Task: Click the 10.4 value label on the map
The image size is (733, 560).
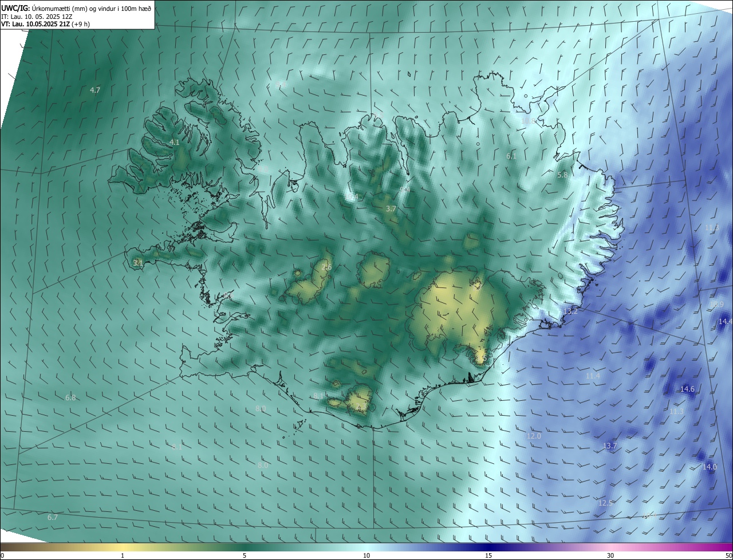Action: pyautogui.click(x=351, y=197)
